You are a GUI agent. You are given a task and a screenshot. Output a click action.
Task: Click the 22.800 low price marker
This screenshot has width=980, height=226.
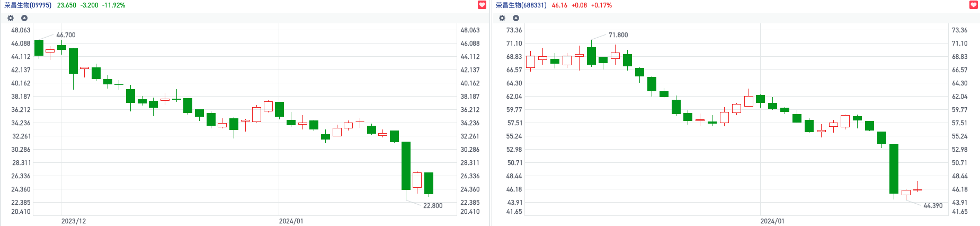[x=433, y=206]
